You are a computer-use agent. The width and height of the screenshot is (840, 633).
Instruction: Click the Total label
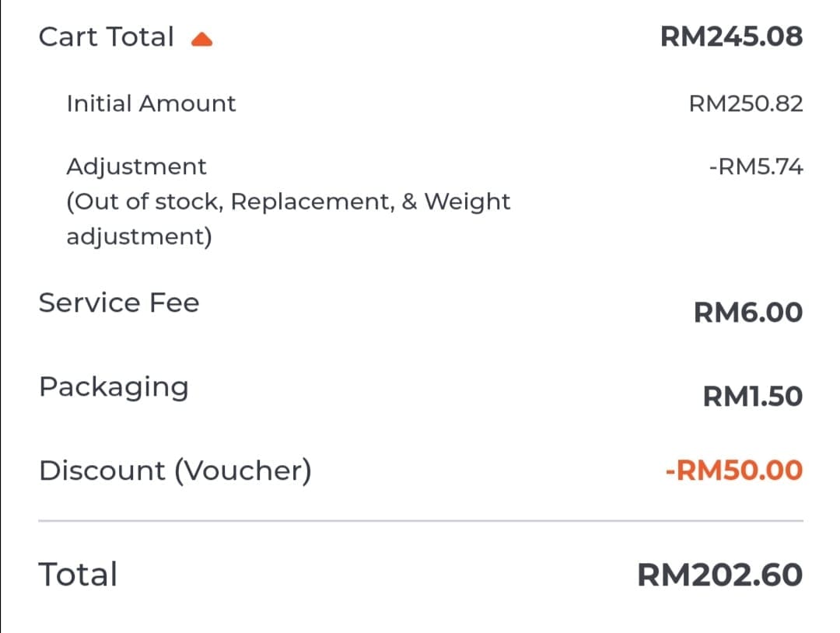coord(79,575)
